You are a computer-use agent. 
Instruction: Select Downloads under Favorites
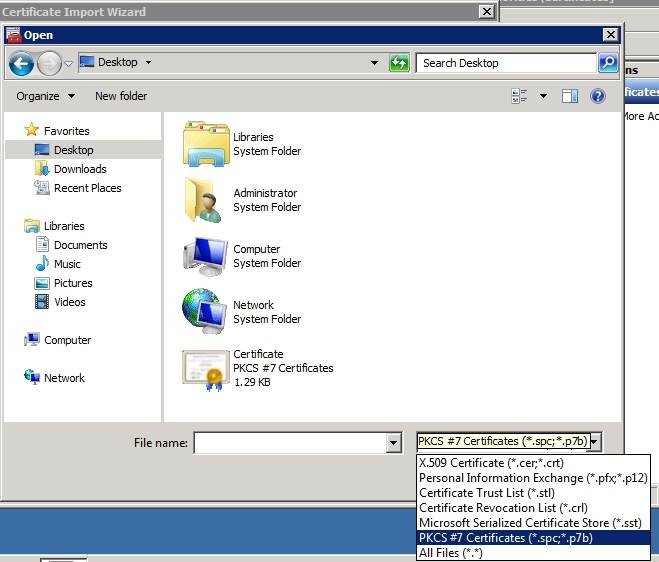[x=80, y=169]
